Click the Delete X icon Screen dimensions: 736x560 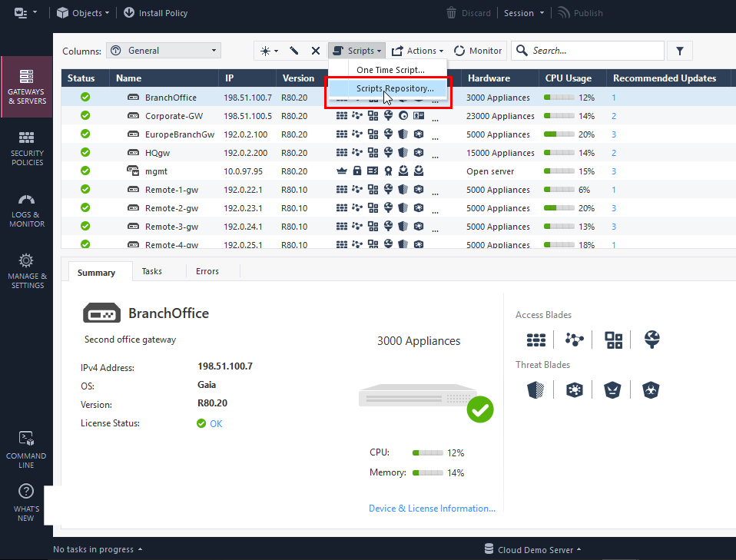(316, 51)
